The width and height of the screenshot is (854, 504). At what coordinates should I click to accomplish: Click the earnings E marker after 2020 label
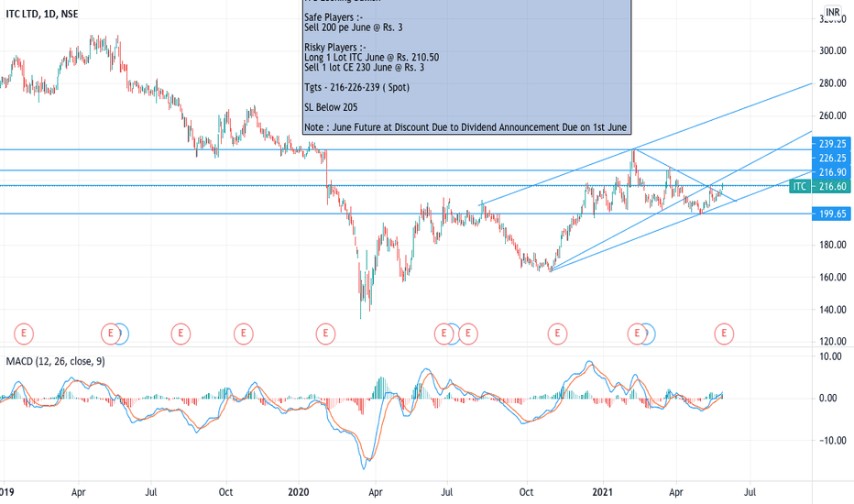click(325, 333)
